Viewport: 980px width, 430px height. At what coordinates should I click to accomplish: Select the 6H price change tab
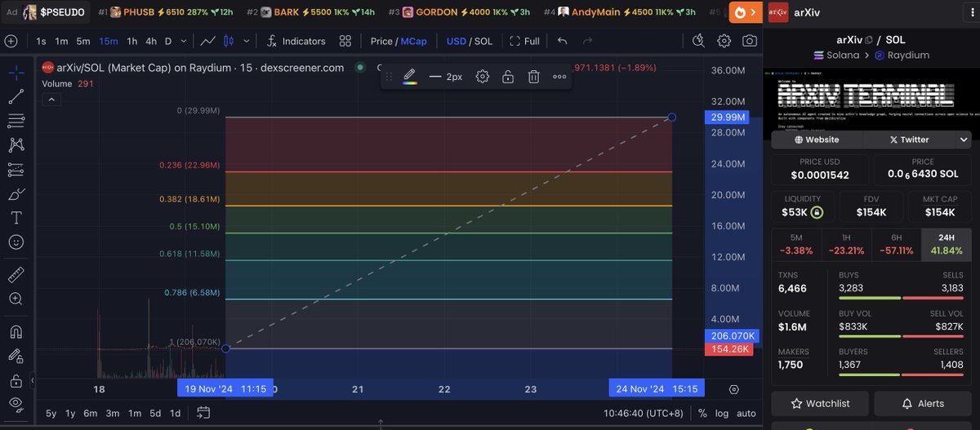click(x=896, y=245)
